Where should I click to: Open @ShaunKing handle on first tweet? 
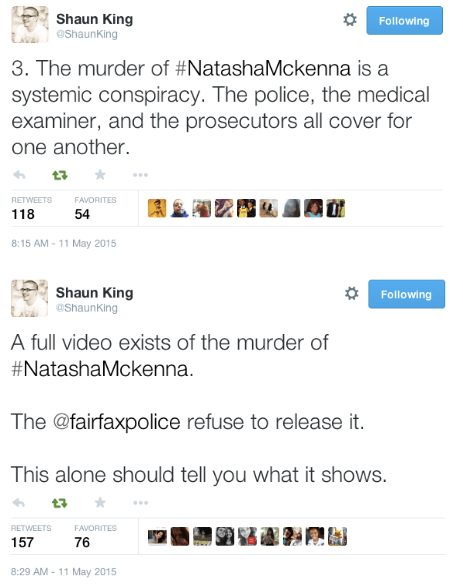point(87,34)
